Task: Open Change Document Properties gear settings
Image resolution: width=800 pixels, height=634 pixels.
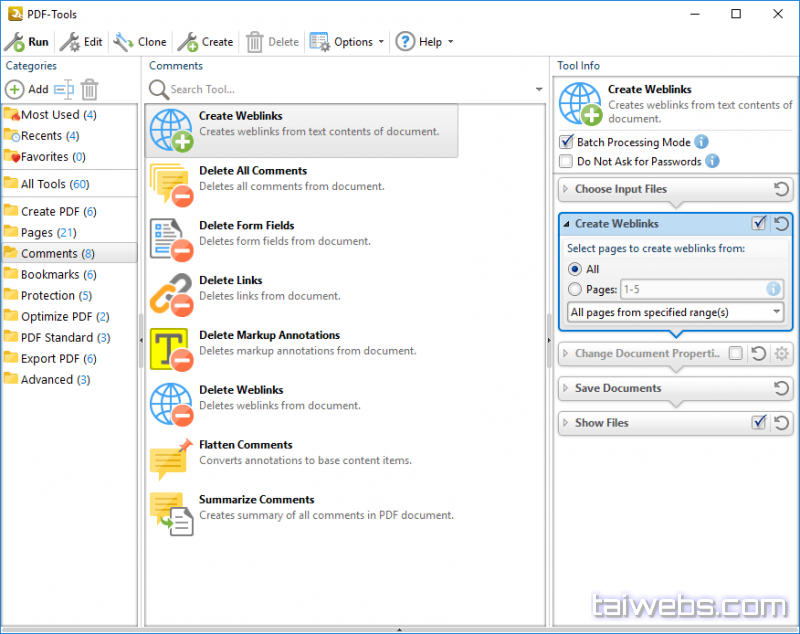Action: [782, 354]
